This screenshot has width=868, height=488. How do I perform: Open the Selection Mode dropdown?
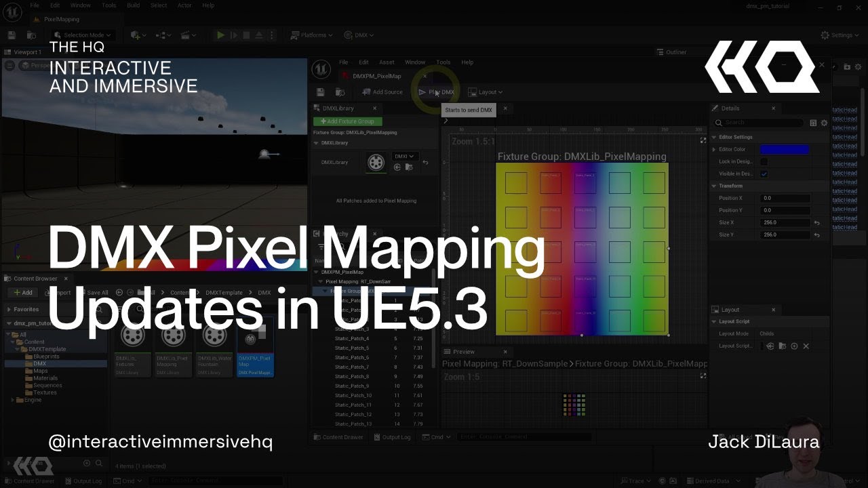coord(83,35)
